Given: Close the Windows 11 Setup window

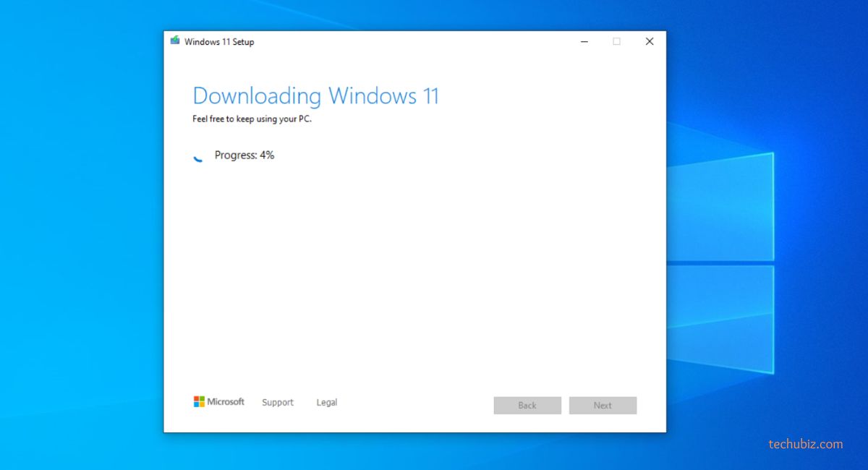Looking at the screenshot, I should [x=649, y=42].
